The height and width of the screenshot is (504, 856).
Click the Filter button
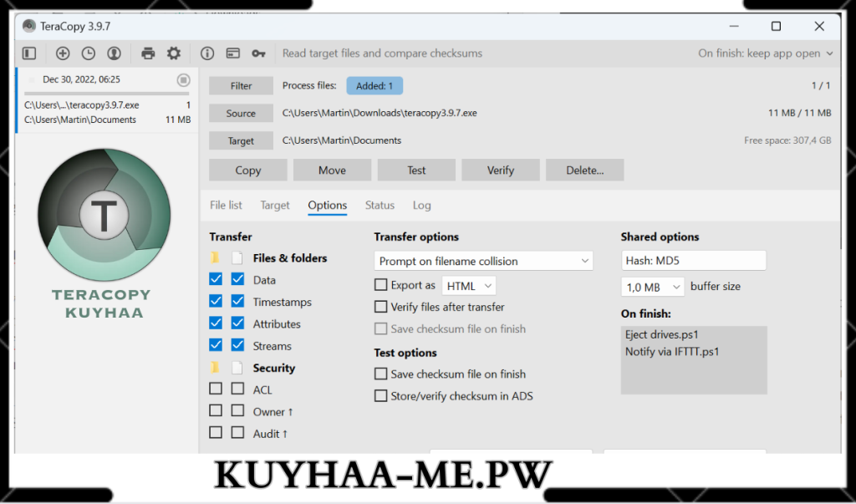(x=241, y=86)
